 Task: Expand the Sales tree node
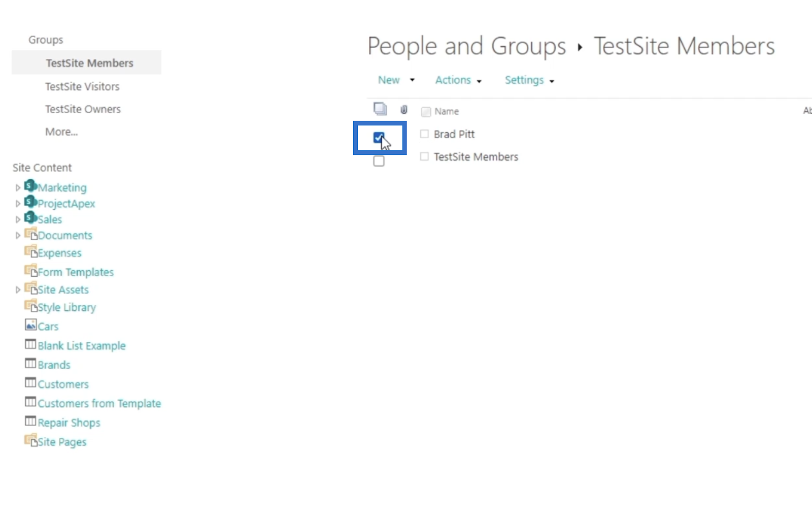(18, 220)
